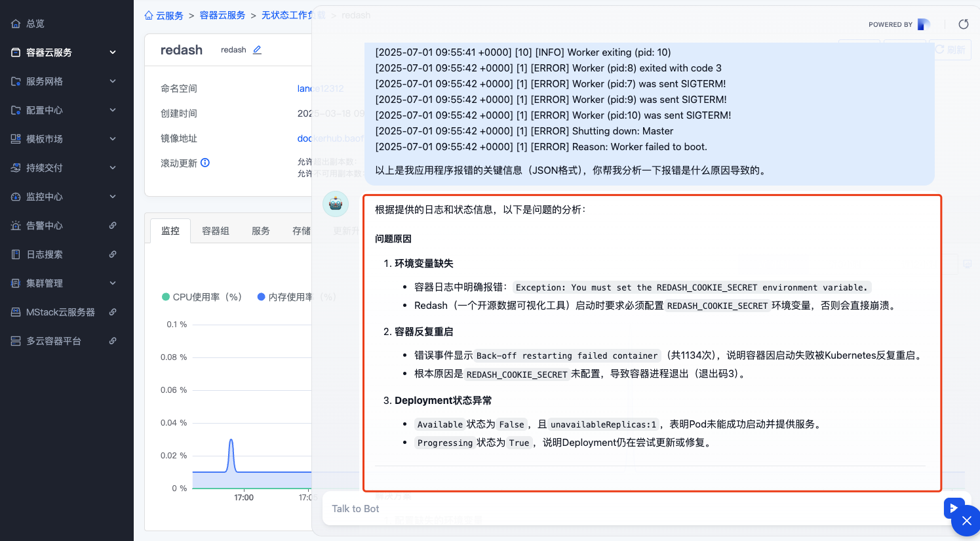Click the 'exited with code 3' log line
Screen dimensions: 980x541
coord(548,68)
